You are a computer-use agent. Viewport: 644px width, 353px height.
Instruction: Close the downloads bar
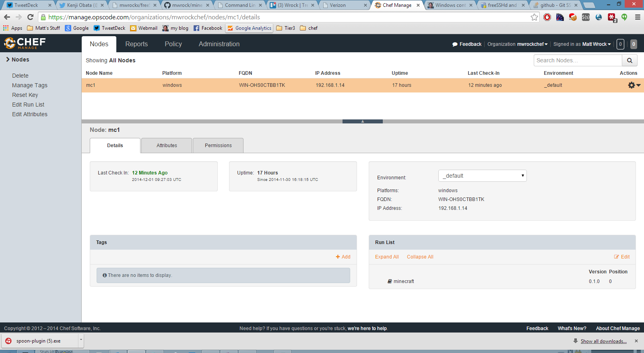[x=636, y=341]
